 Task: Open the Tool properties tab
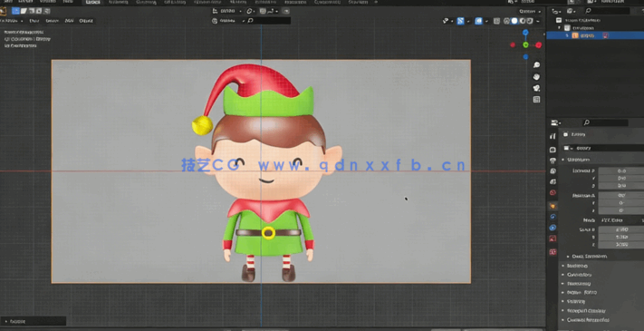(553, 137)
